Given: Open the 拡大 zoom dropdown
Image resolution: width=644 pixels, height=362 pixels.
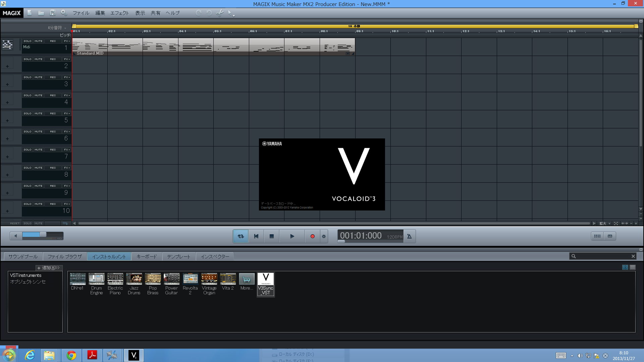Looking at the screenshot, I should tap(605, 223).
